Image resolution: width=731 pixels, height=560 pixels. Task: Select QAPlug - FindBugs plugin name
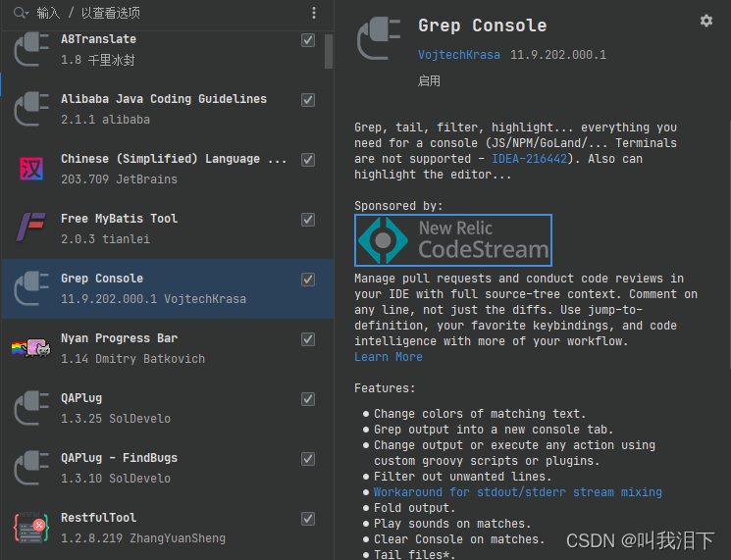(119, 458)
